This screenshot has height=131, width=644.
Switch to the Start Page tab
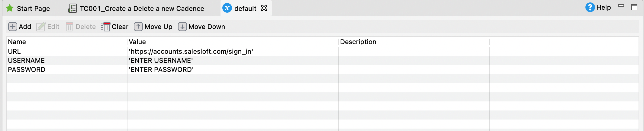pos(28,8)
